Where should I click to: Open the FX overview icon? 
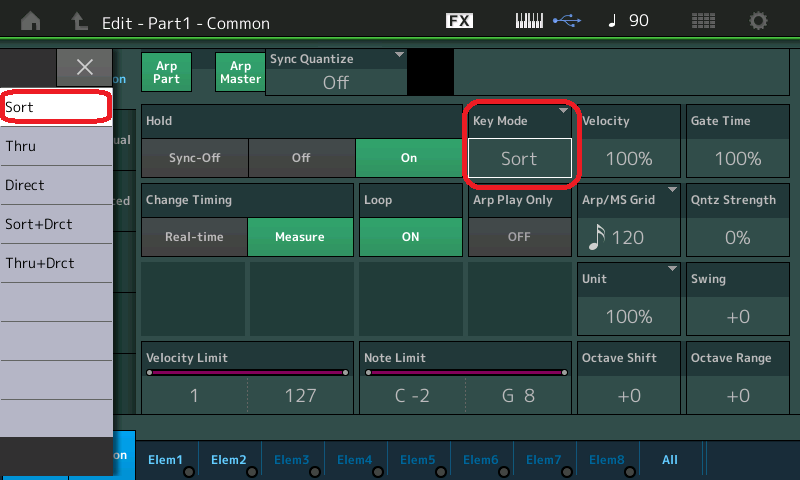[x=459, y=21]
